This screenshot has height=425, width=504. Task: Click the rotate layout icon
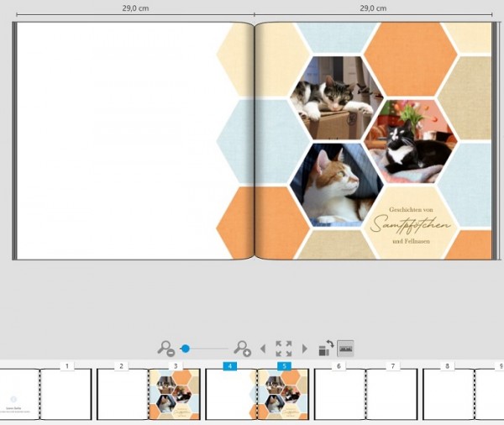coord(326,349)
